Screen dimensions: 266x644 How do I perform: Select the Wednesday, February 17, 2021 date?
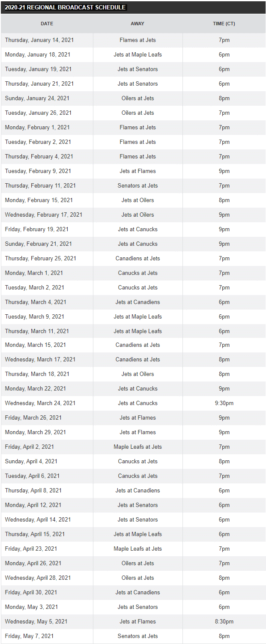pyautogui.click(x=44, y=215)
